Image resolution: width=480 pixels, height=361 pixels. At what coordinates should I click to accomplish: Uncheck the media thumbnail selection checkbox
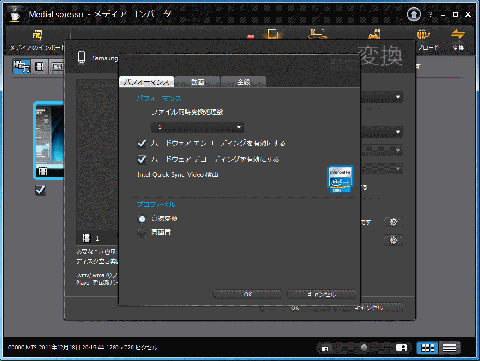click(40, 190)
